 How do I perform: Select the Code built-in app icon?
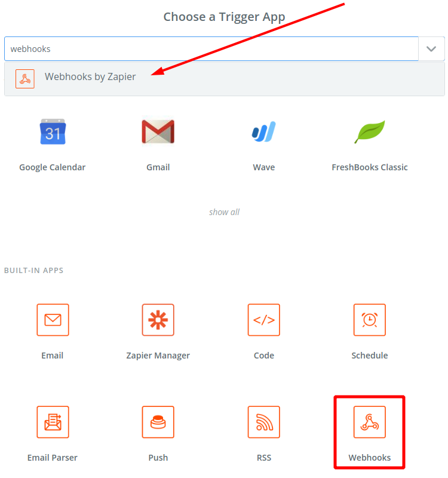264,320
